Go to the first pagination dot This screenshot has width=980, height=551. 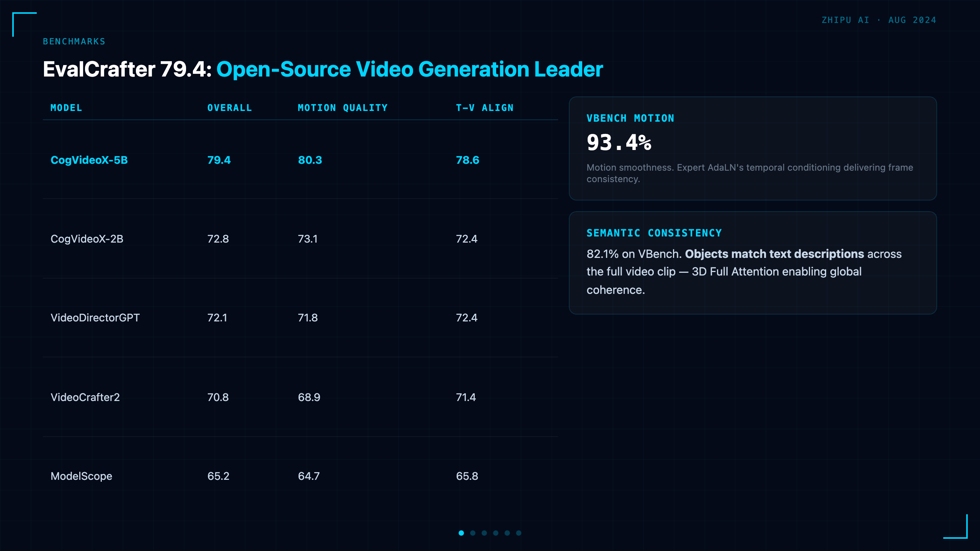coord(461,533)
